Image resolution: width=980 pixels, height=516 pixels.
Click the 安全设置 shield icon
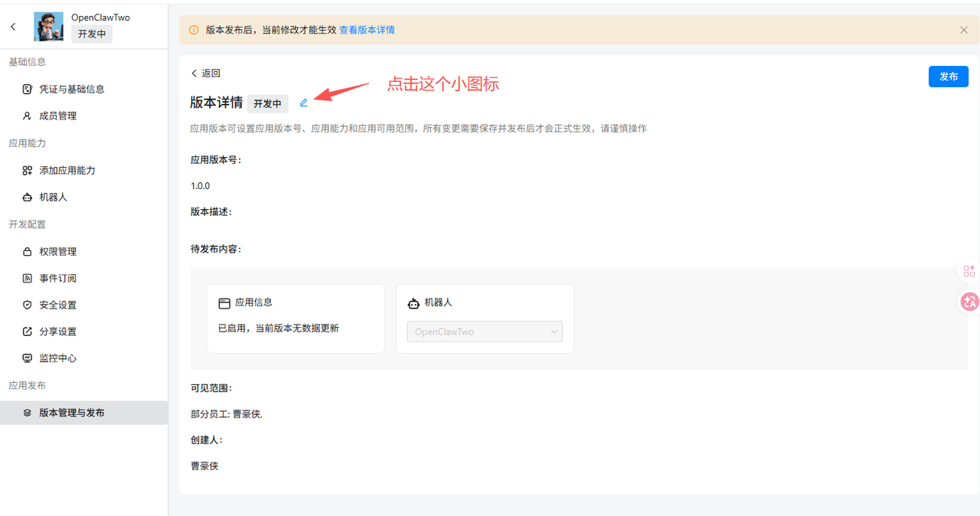28,305
